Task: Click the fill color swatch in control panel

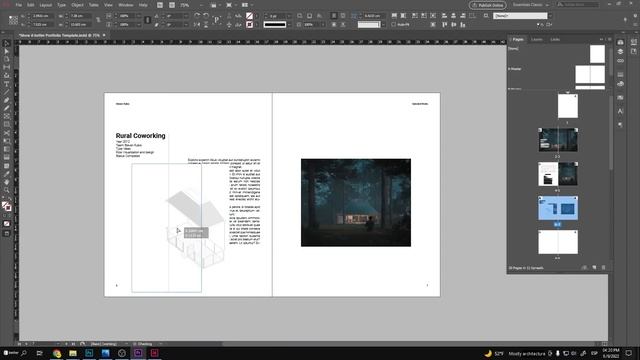Action: pyautogui.click(x=249, y=16)
